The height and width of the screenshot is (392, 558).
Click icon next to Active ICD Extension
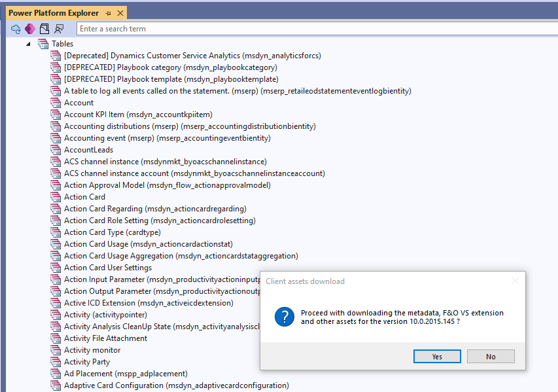coord(56,303)
